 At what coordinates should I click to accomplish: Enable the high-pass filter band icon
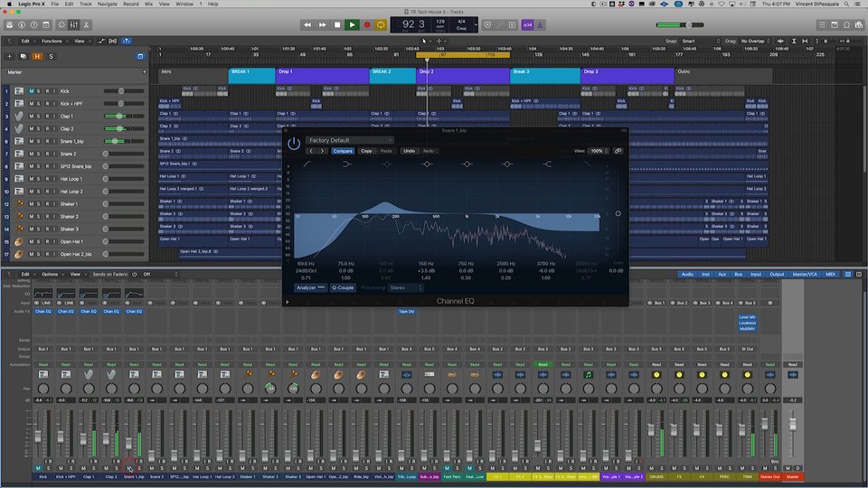pos(307,164)
